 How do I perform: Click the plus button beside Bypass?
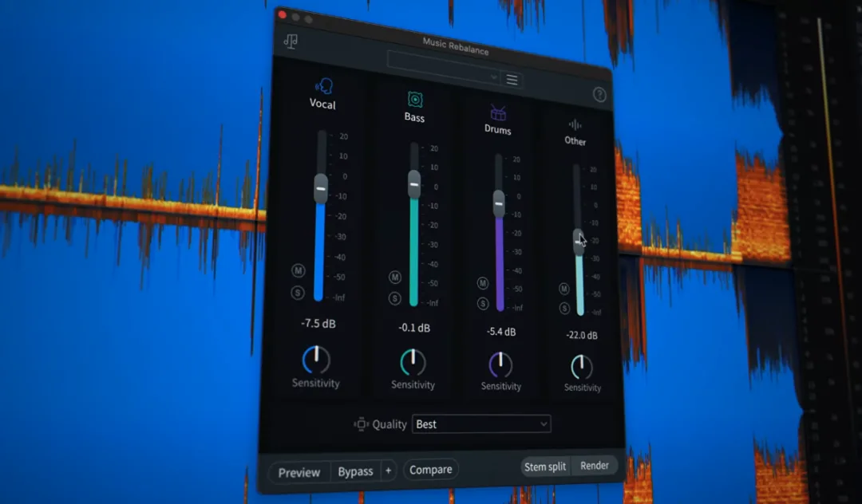click(x=388, y=471)
